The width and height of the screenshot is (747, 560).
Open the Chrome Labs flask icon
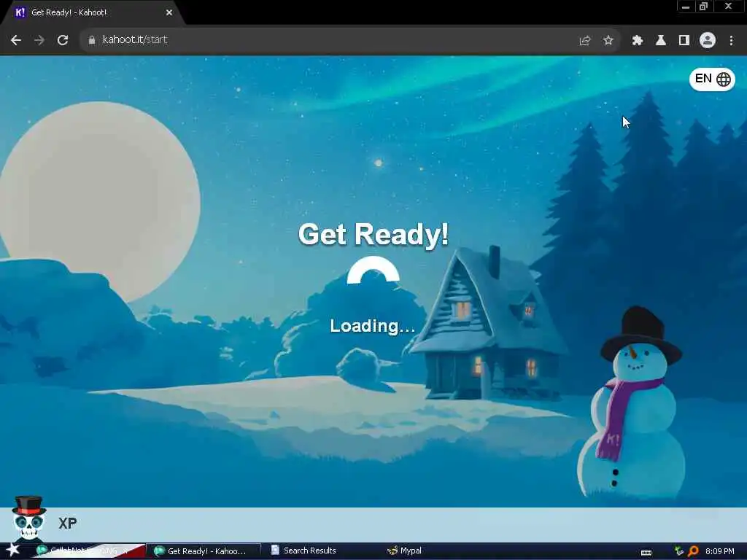pos(661,41)
